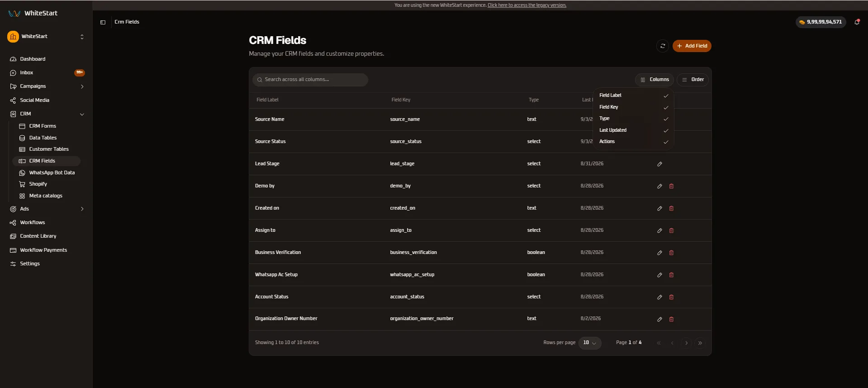Viewport: 868px width, 388px height.
Task: Toggle Field Key column visibility
Action: click(633, 107)
